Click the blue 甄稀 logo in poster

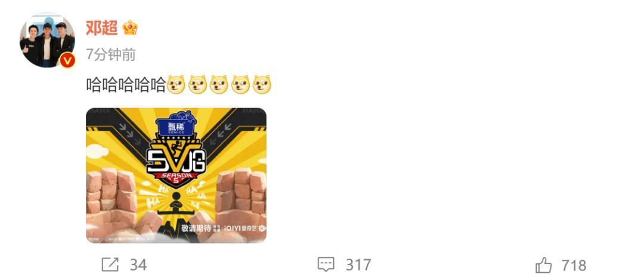[176, 125]
